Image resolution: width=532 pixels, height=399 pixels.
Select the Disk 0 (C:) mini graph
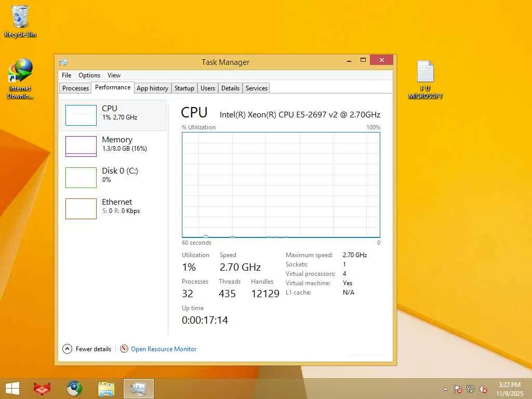[81, 178]
